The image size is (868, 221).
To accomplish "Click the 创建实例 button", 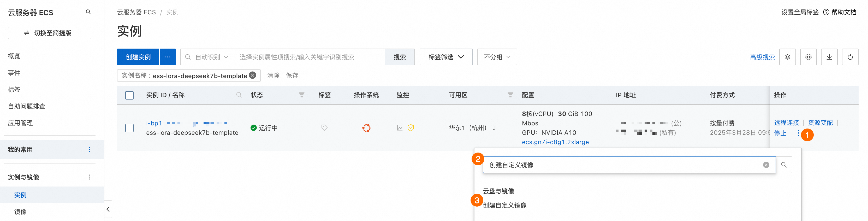I will (138, 57).
